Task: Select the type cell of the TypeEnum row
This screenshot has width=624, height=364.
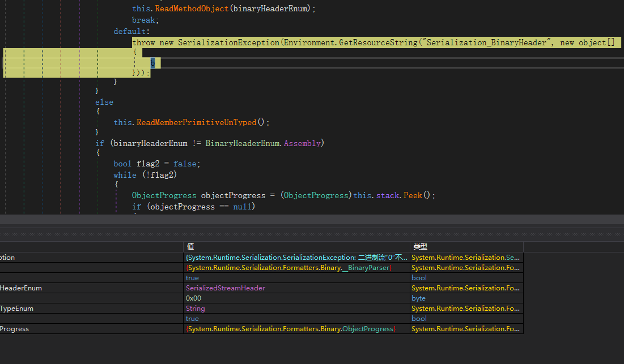Action: (x=466, y=309)
